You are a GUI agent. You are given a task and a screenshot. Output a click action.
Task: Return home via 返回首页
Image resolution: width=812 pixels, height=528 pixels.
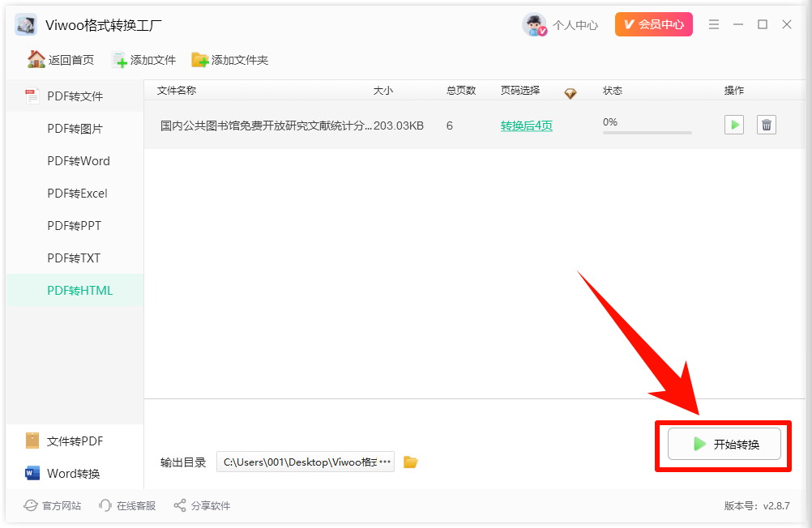(x=61, y=60)
